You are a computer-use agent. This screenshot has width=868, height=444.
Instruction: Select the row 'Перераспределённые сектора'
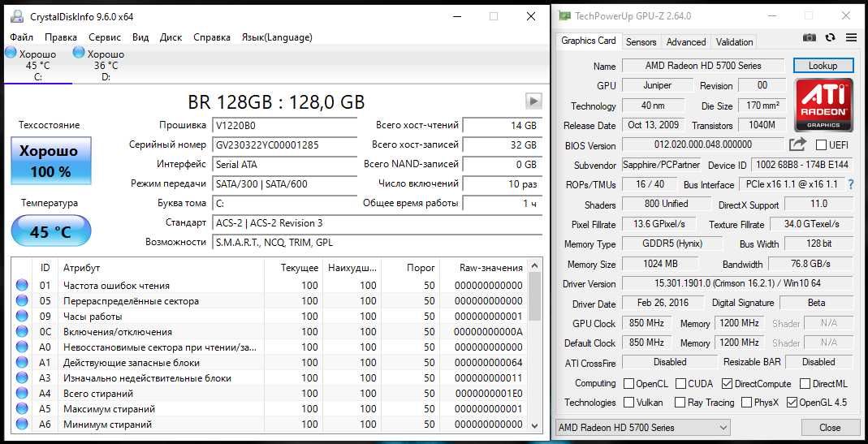[270, 301]
